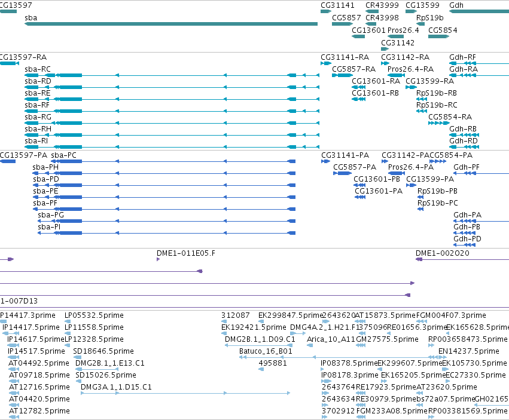Click the sba-RG transcript label
This screenshot has height=420, width=509.
(x=38, y=117)
